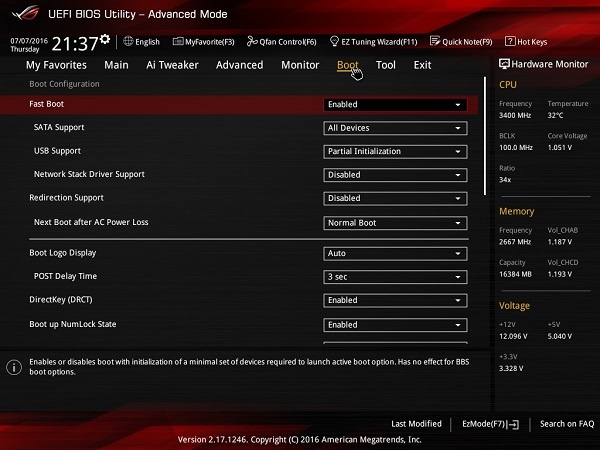Click the +3.3V reading 3.328 V
The height and width of the screenshot is (450, 600).
point(511,368)
